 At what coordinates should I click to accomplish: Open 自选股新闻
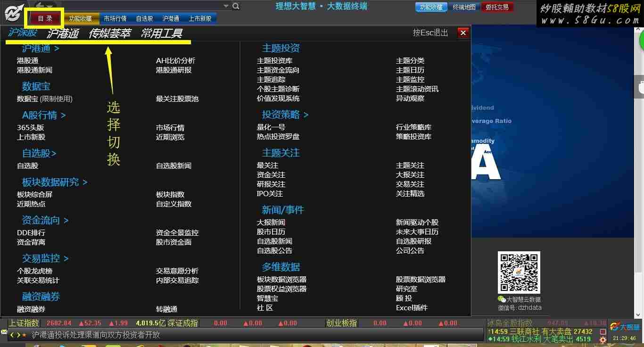(x=173, y=165)
